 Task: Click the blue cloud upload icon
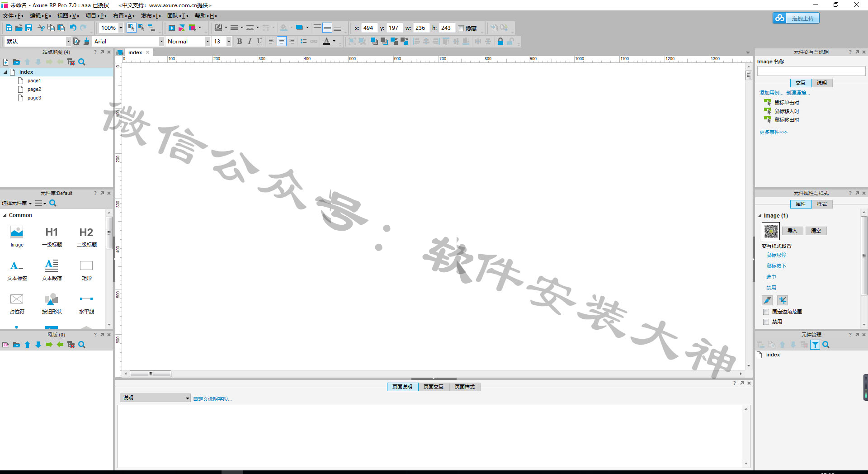pos(780,18)
